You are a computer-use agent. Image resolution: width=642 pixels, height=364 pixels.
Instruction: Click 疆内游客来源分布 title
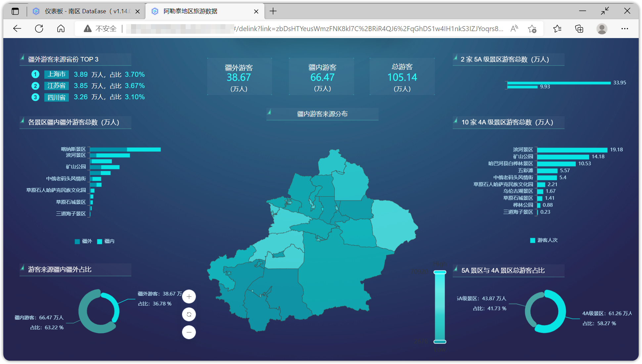322,114
